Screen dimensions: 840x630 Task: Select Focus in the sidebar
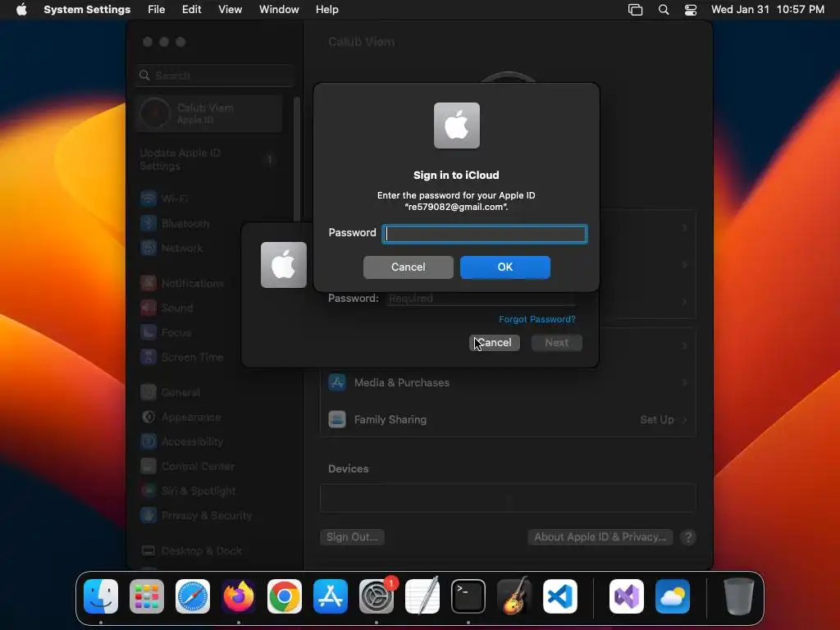click(x=209, y=333)
